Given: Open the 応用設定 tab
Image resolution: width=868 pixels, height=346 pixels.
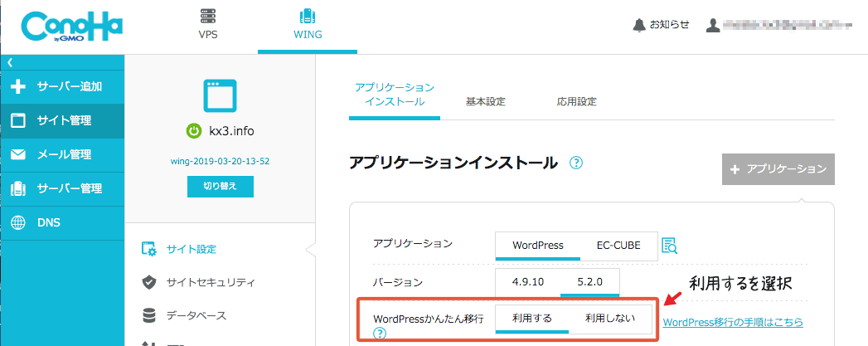Looking at the screenshot, I should pos(577,102).
